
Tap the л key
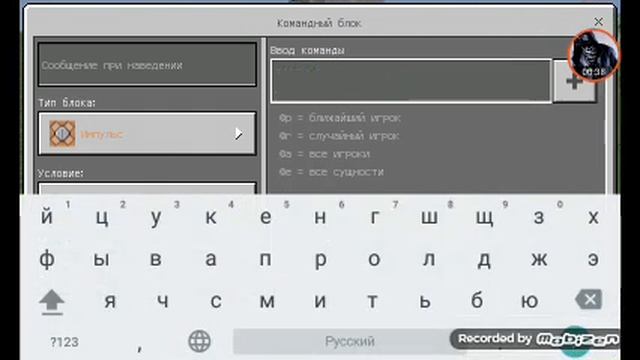tap(429, 259)
